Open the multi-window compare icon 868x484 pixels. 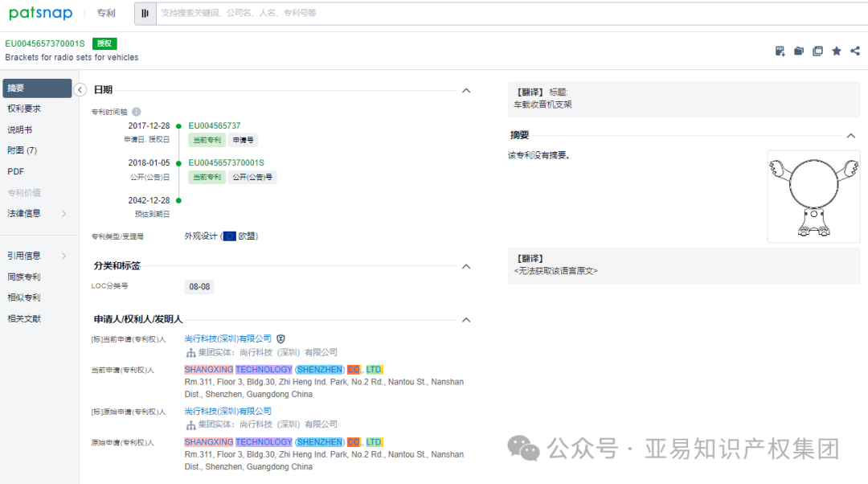click(817, 51)
